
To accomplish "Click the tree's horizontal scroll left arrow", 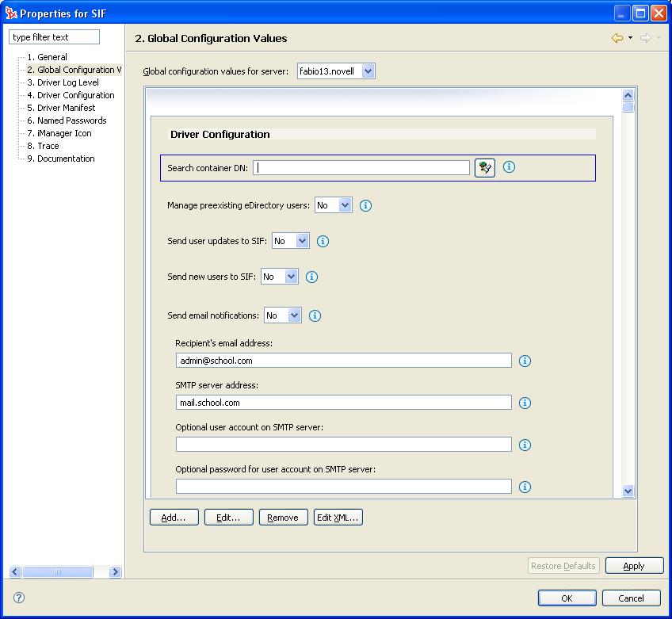I will click(15, 571).
